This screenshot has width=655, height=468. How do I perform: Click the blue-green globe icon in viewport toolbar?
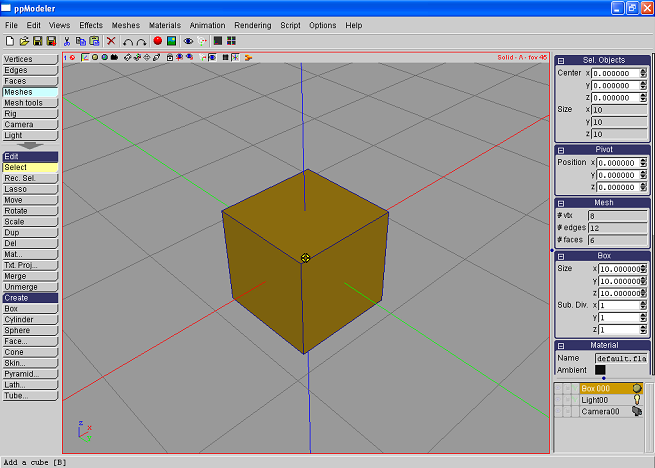[x=105, y=57]
